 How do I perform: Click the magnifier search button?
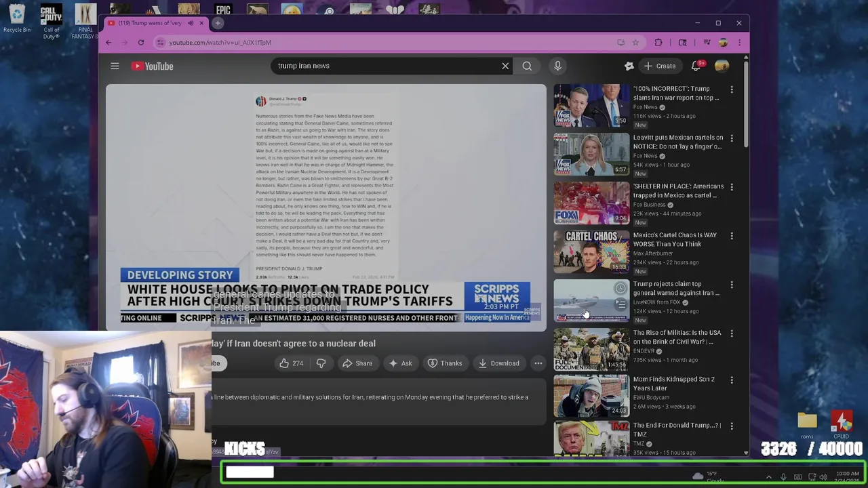(527, 66)
